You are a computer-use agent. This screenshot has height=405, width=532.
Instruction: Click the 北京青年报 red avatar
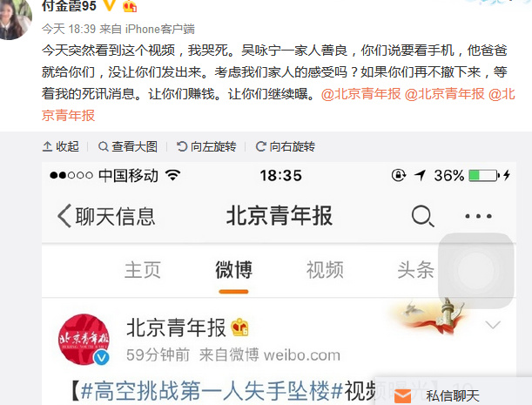(x=84, y=340)
